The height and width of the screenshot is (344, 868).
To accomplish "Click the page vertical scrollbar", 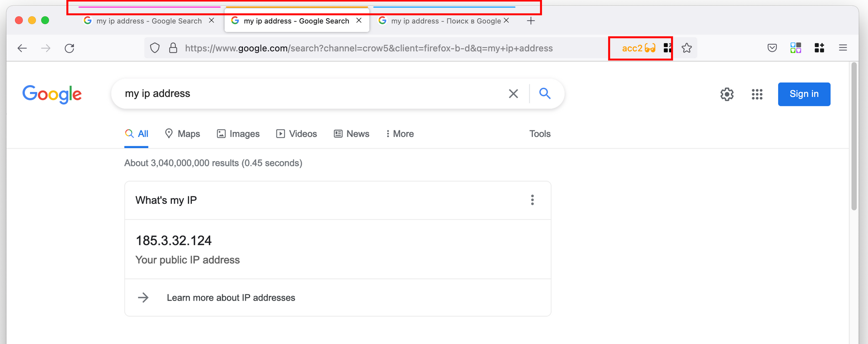I will 854,136.
